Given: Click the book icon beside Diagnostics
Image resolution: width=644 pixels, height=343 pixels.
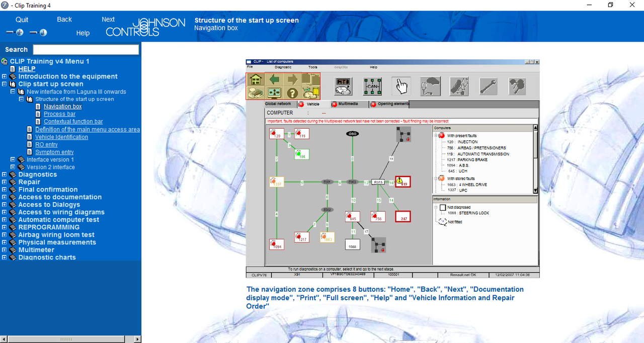Looking at the screenshot, I should (x=13, y=175).
